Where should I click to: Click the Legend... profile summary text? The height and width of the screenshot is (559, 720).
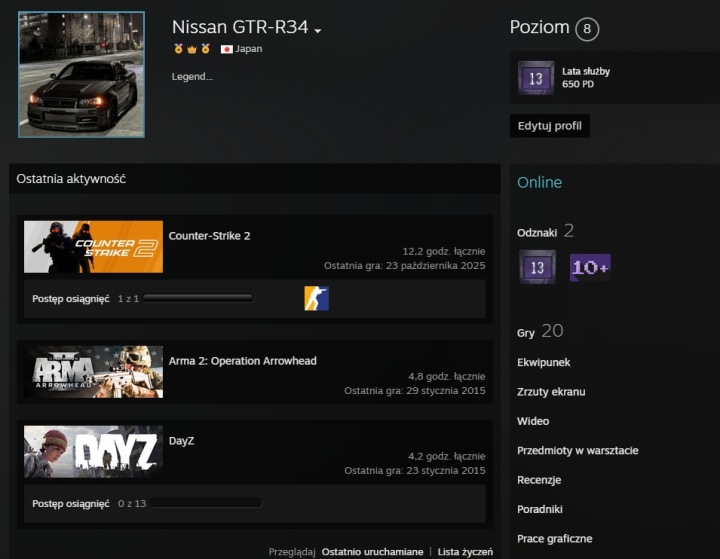[192, 77]
